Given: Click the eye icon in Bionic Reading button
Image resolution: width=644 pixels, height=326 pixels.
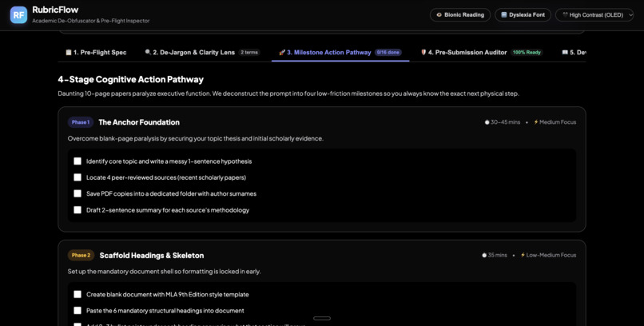Looking at the screenshot, I should pos(439,14).
